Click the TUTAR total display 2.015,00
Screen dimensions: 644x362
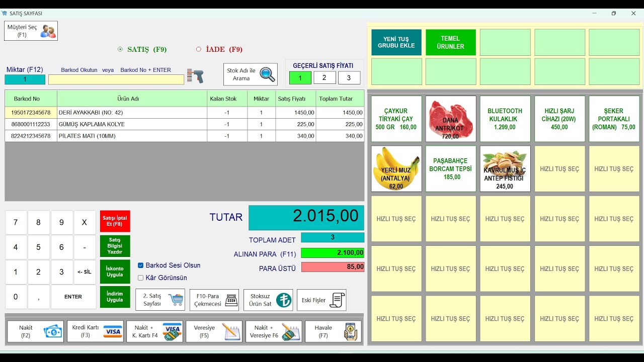click(x=306, y=218)
